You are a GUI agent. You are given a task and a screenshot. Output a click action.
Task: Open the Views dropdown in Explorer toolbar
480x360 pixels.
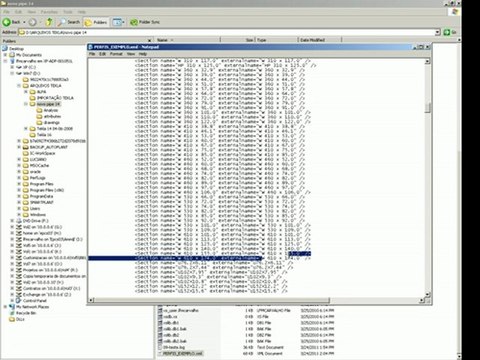118,22
